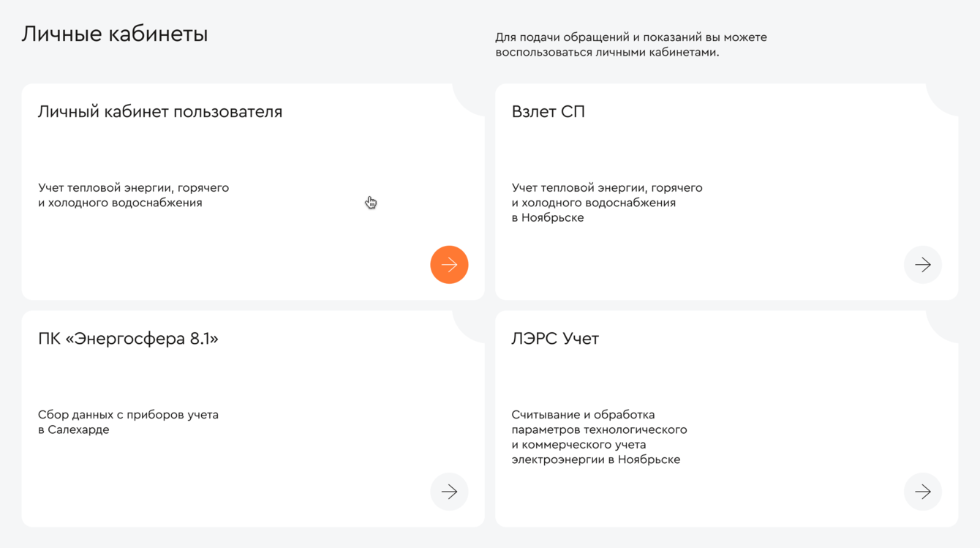980x548 pixels.
Task: Click the intro text about подачи обращений и показаний
Action: point(631,45)
